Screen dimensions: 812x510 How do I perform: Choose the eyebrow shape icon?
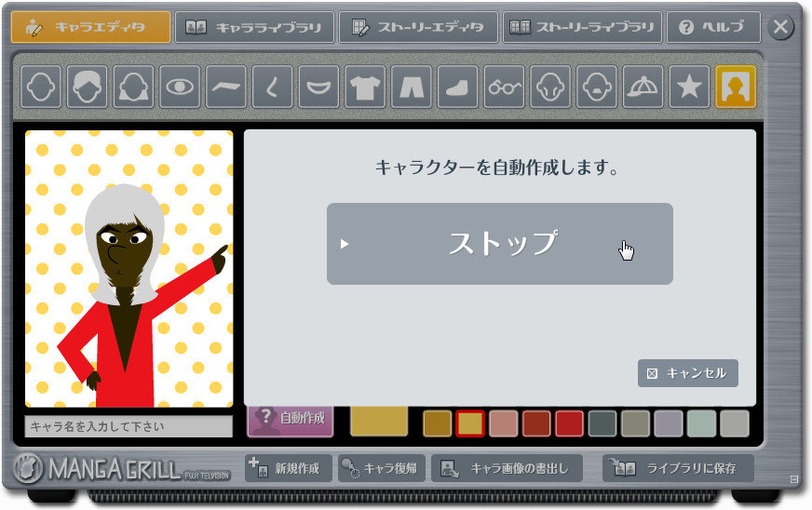click(225, 87)
